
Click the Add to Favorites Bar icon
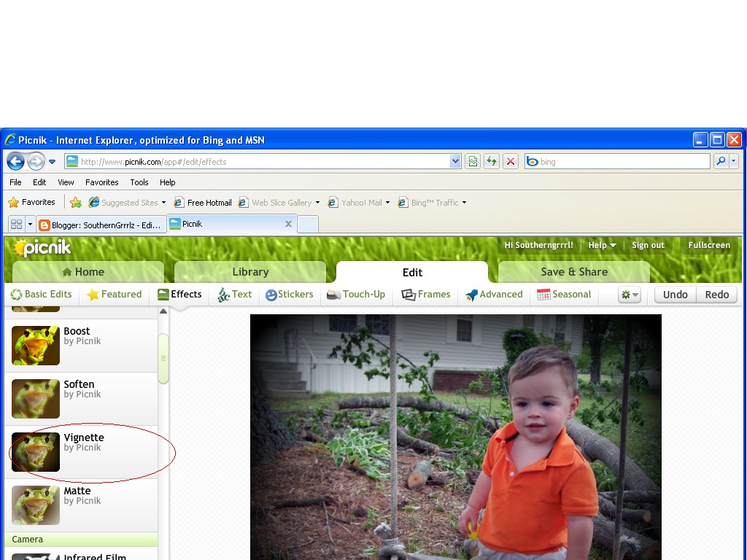point(76,203)
